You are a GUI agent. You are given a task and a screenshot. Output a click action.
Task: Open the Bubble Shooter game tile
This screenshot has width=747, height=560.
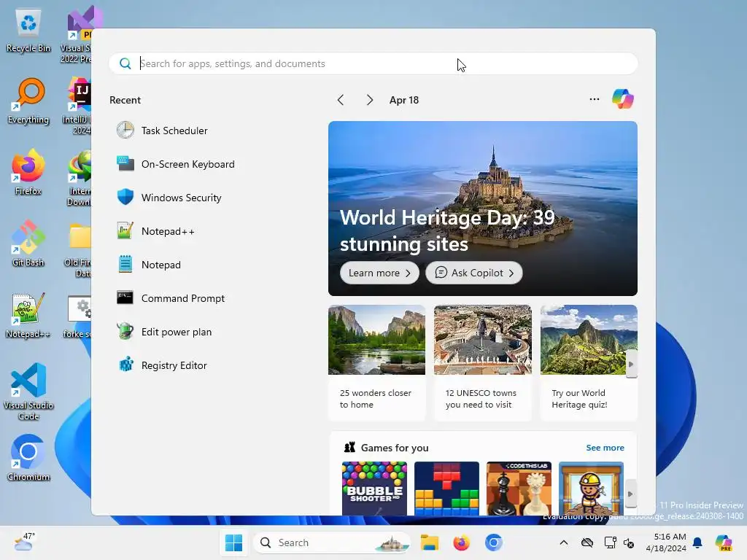click(374, 488)
